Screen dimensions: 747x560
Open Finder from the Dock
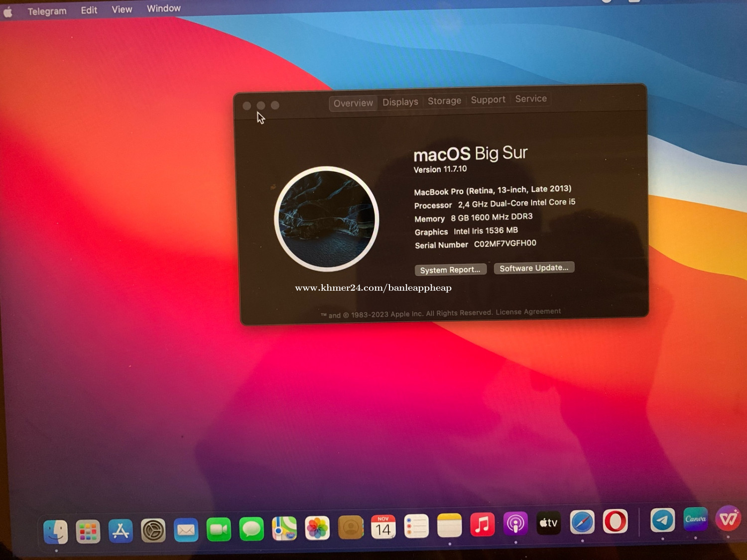click(x=55, y=532)
